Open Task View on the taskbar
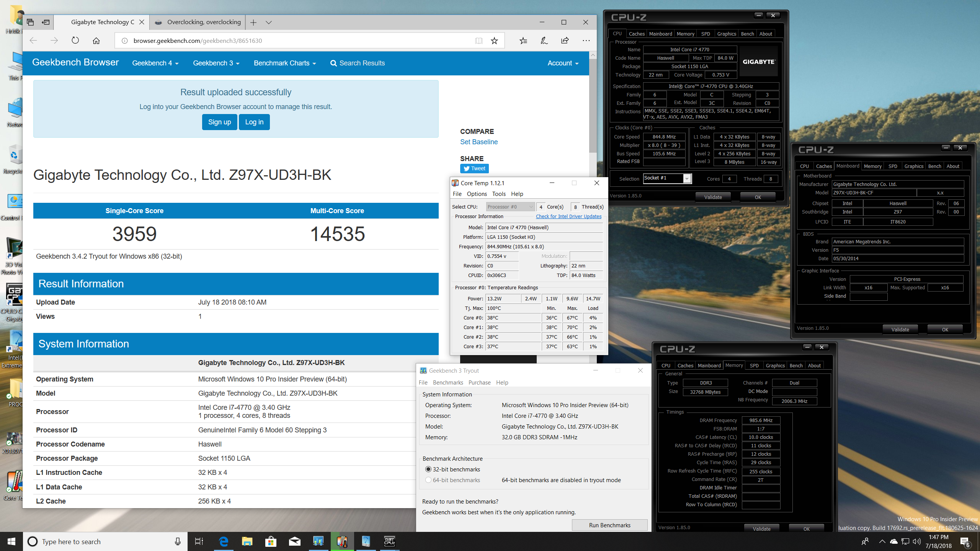This screenshot has height=551, width=980. tap(199, 541)
